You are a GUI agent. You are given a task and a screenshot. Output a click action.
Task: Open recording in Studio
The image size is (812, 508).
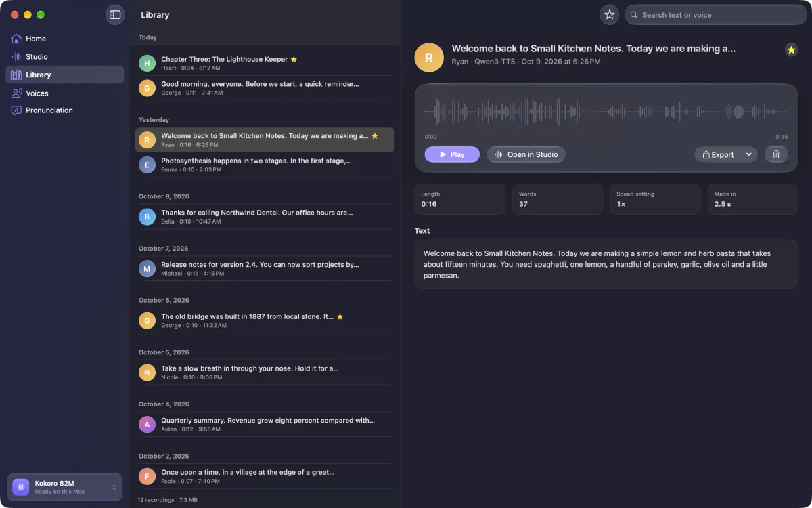click(526, 154)
